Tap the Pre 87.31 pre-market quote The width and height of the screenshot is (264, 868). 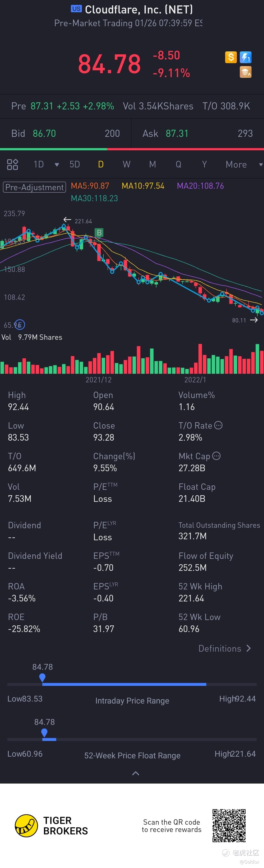tap(63, 106)
